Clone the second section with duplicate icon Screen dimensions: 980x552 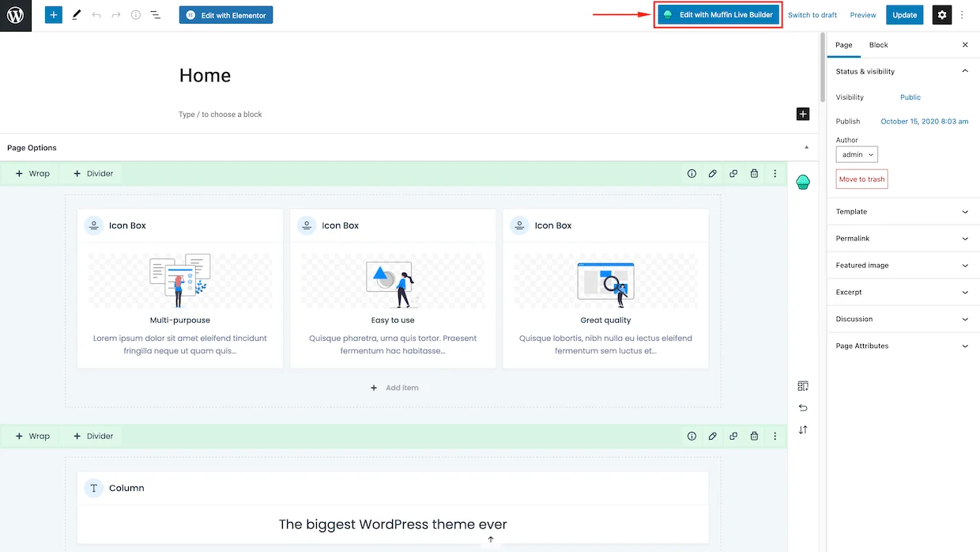tap(733, 437)
